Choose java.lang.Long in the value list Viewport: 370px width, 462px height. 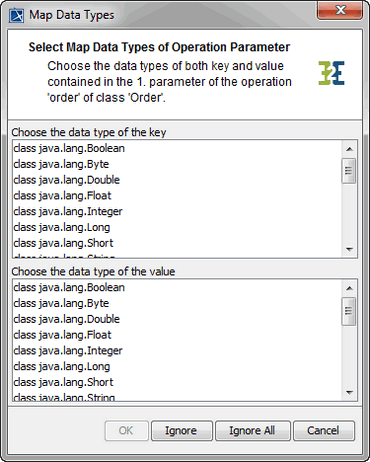point(177,367)
